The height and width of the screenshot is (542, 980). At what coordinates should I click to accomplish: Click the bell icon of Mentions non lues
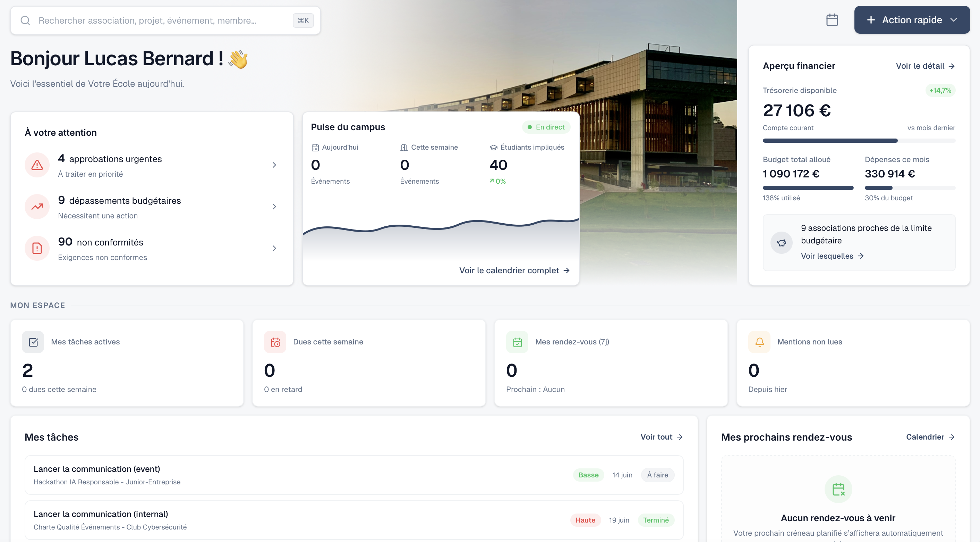tap(759, 342)
